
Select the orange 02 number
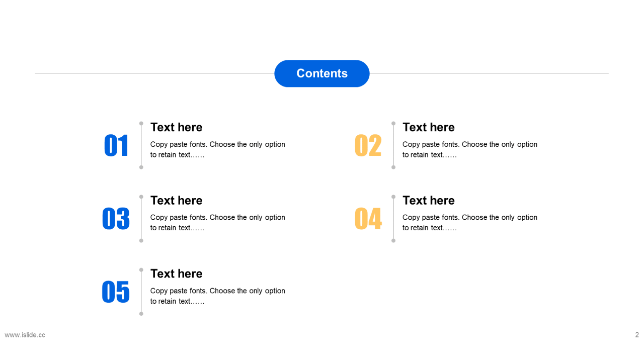(368, 146)
